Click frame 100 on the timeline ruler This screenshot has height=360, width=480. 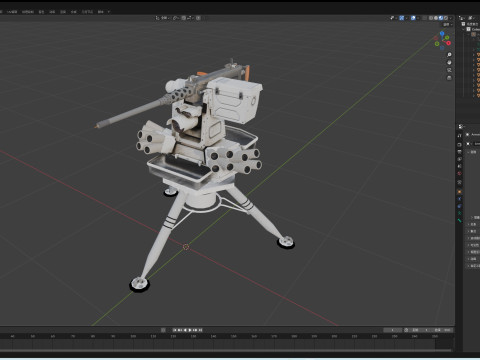pyautogui.click(x=133, y=336)
